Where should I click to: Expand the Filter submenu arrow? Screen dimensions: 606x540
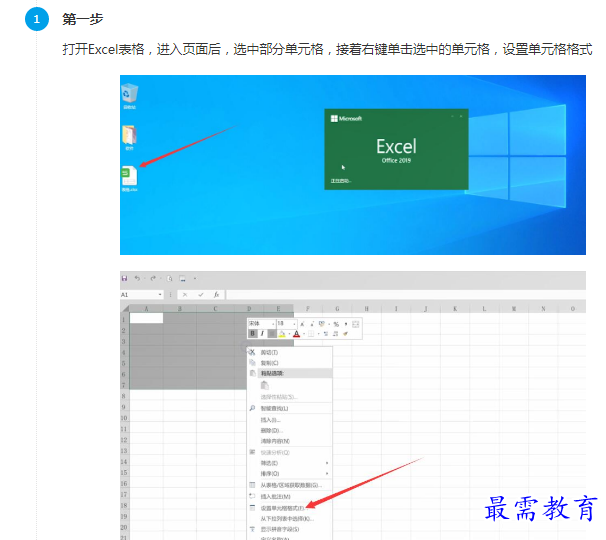(x=327, y=463)
